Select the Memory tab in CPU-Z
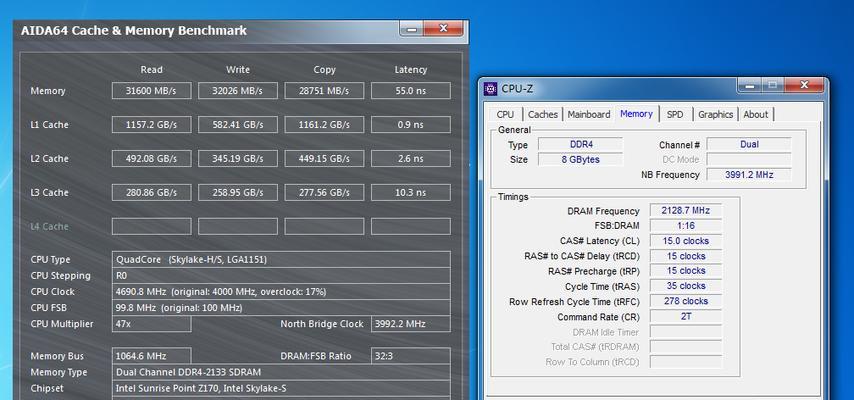The width and height of the screenshot is (854, 400). (x=636, y=113)
